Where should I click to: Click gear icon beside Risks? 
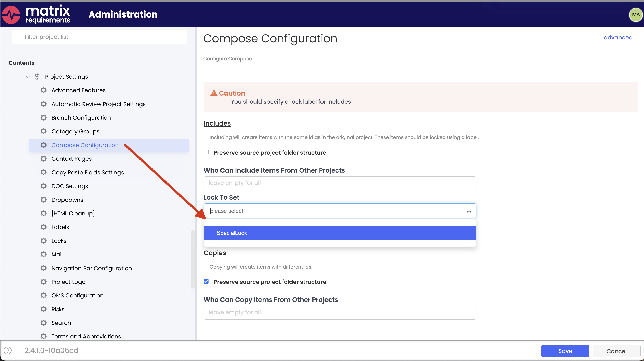tap(43, 309)
